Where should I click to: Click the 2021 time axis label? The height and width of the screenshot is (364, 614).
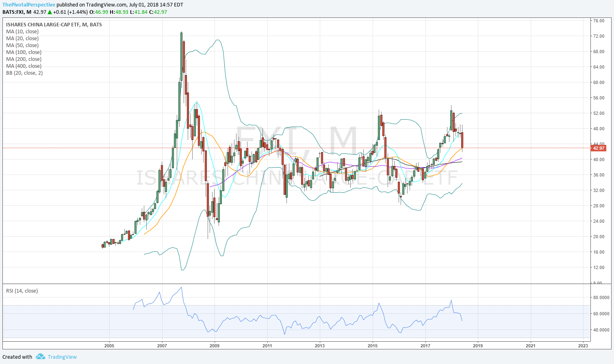(530, 346)
